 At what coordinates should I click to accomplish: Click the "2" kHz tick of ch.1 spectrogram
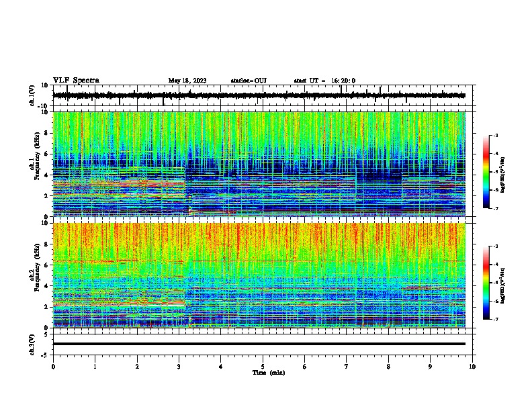point(47,196)
